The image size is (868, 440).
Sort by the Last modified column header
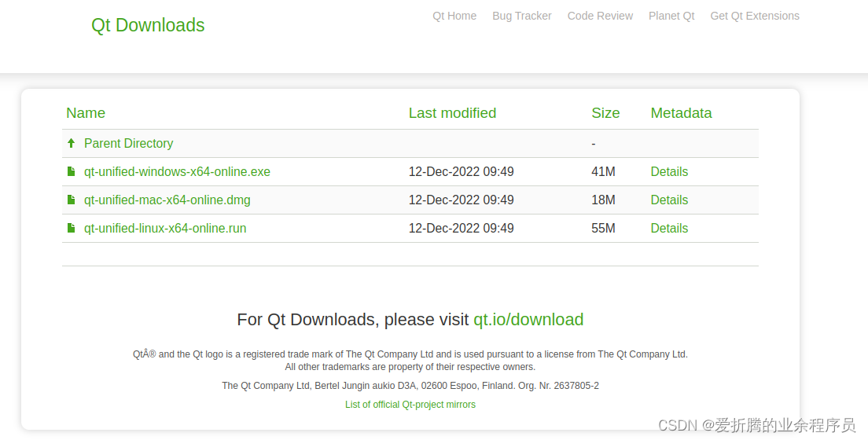(x=452, y=113)
